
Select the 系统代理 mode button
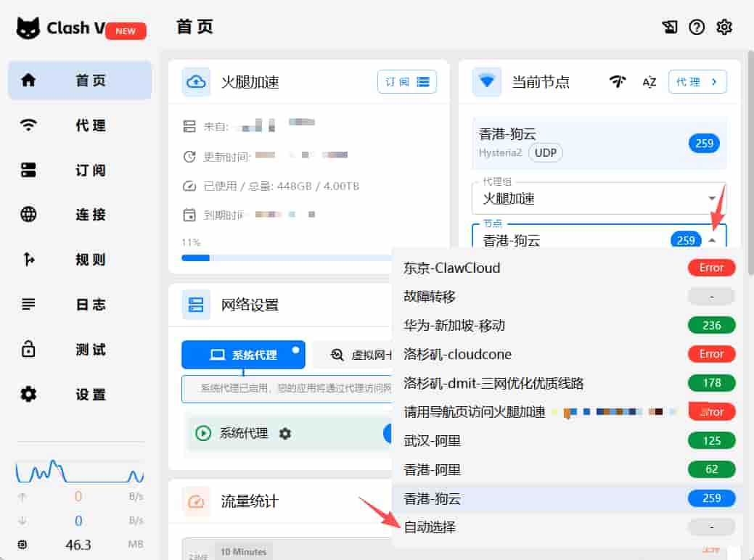(243, 355)
